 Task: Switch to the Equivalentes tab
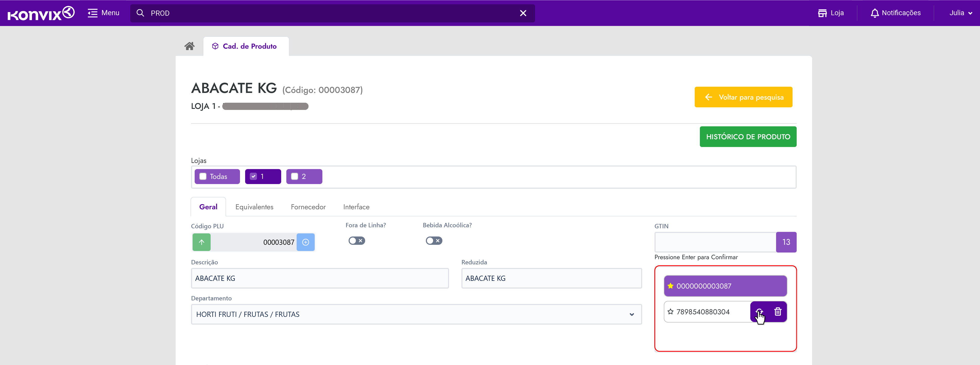(254, 207)
